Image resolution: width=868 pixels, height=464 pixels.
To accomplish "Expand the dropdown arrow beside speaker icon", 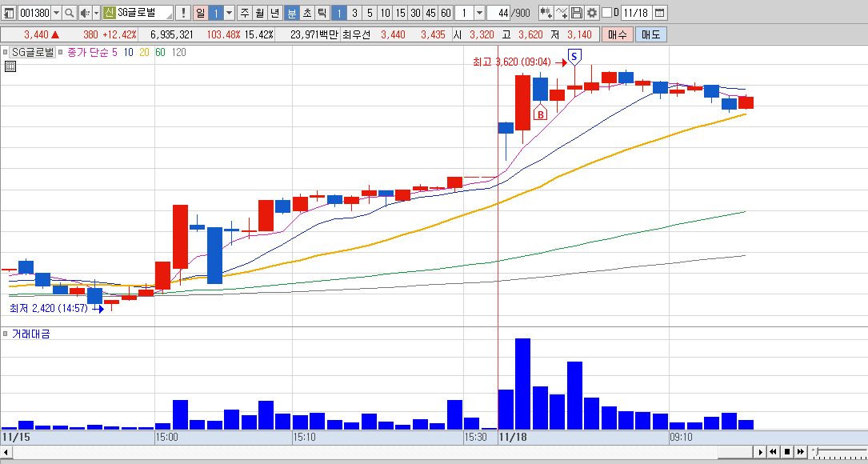I will click(x=96, y=13).
